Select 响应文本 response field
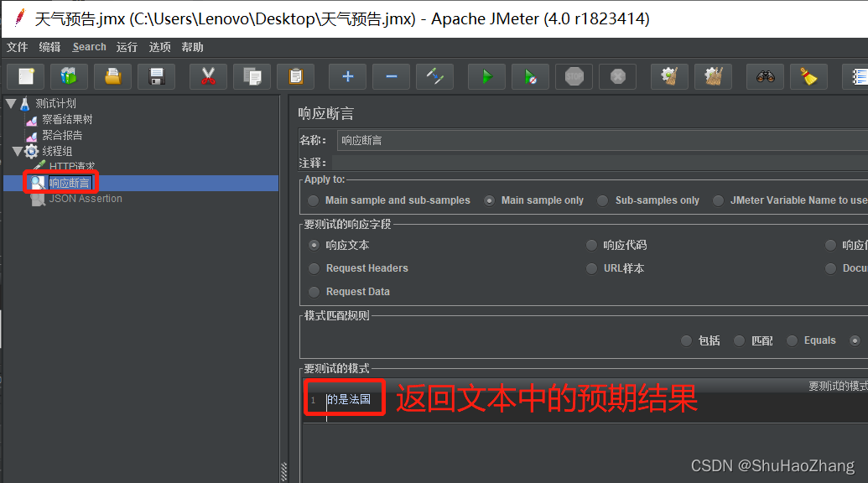The height and width of the screenshot is (483, 868). coord(339,245)
